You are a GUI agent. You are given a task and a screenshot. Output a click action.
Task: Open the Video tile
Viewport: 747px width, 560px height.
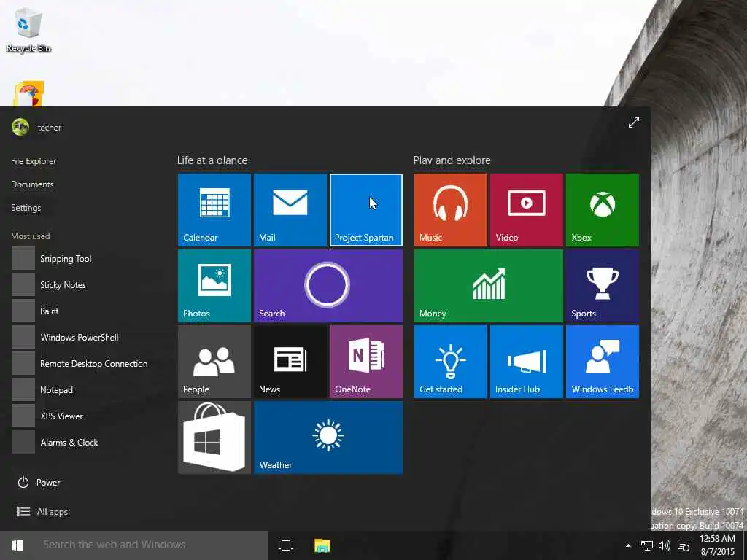[x=527, y=210]
